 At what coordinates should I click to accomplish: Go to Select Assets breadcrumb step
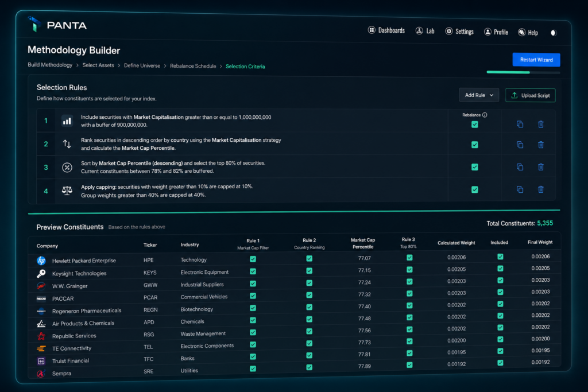click(98, 65)
